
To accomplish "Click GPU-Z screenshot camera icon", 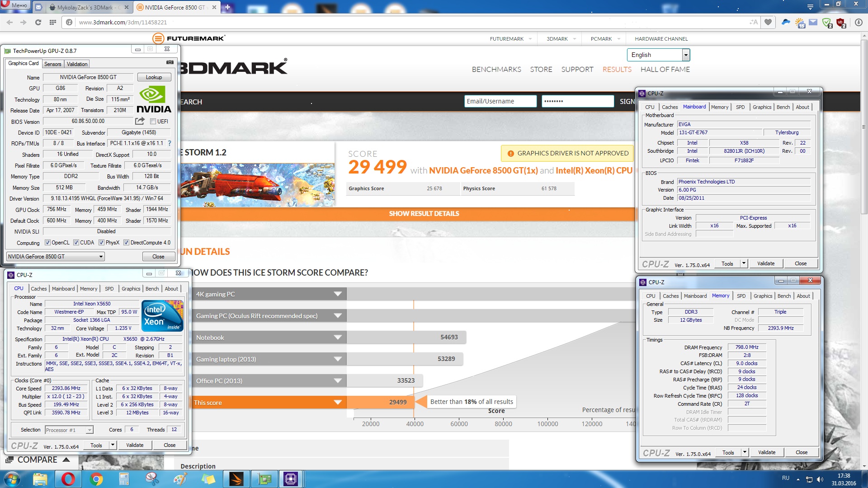I will pos(170,62).
